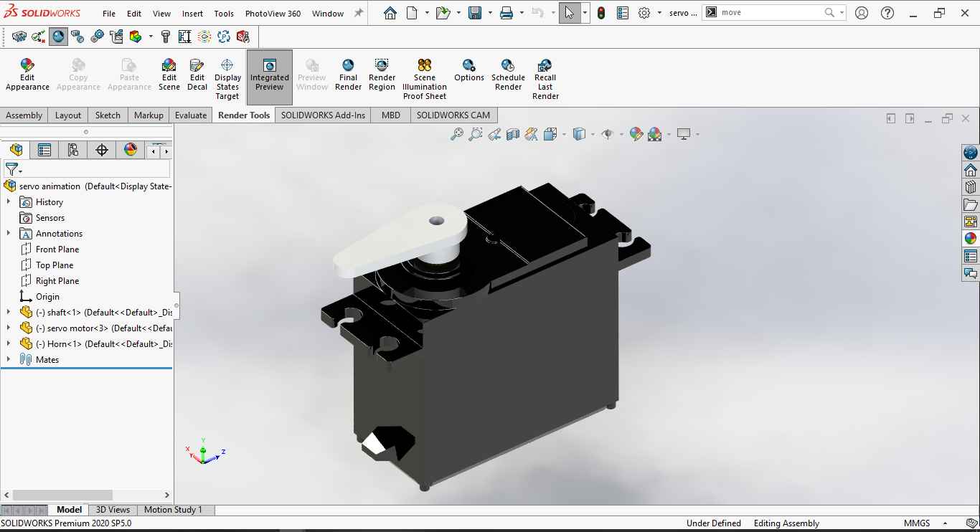This screenshot has width=980, height=532.
Task: Switch to DimXpertManager tab
Action: [102, 150]
